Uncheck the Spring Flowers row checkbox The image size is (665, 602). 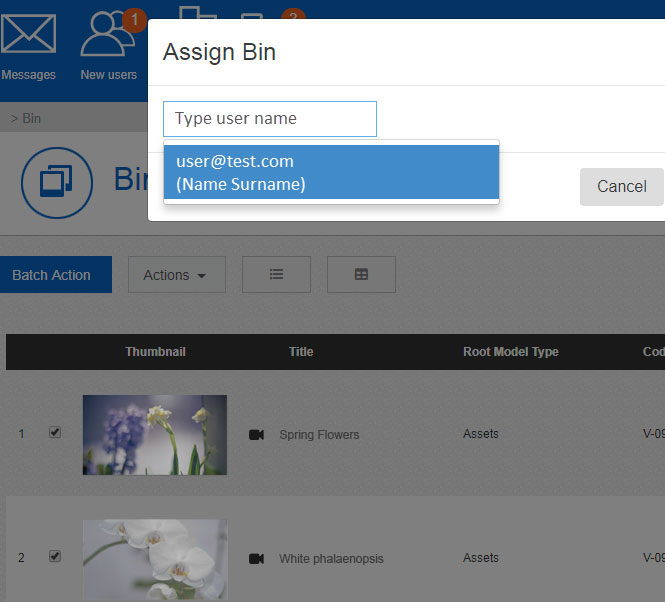[x=55, y=433]
